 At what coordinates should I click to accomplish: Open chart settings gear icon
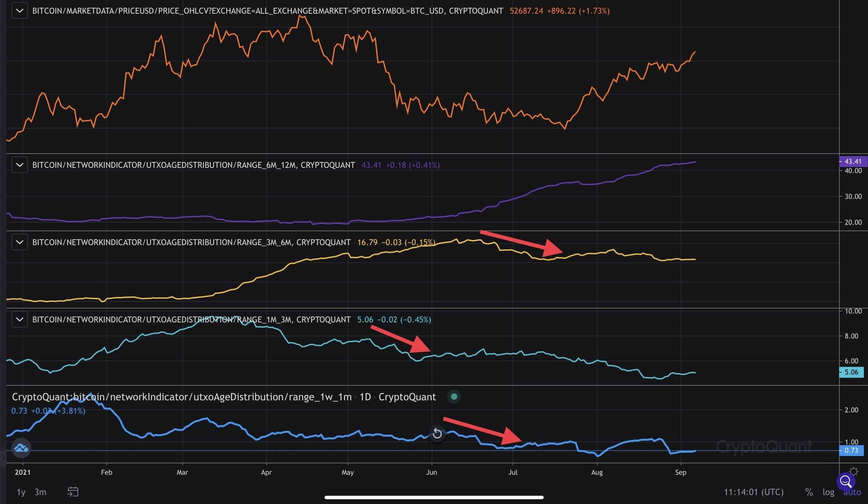[x=853, y=471]
